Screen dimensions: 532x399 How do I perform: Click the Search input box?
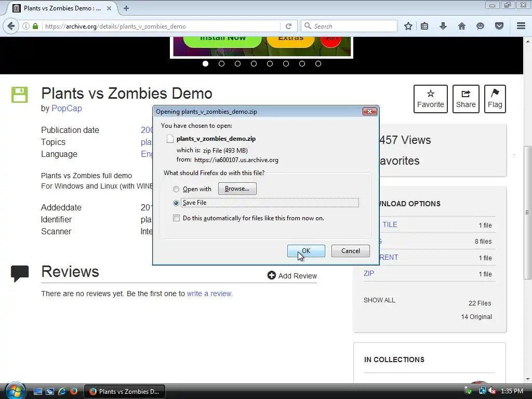(x=350, y=26)
